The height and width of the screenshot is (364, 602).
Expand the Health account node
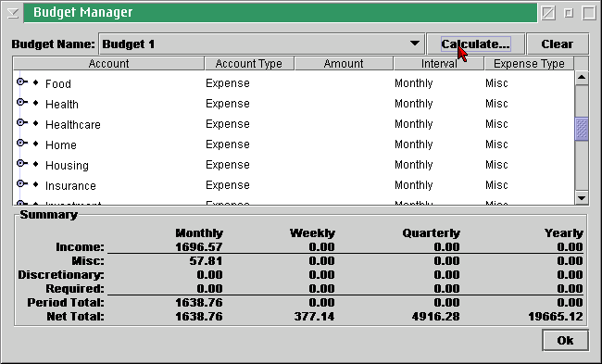(22, 102)
